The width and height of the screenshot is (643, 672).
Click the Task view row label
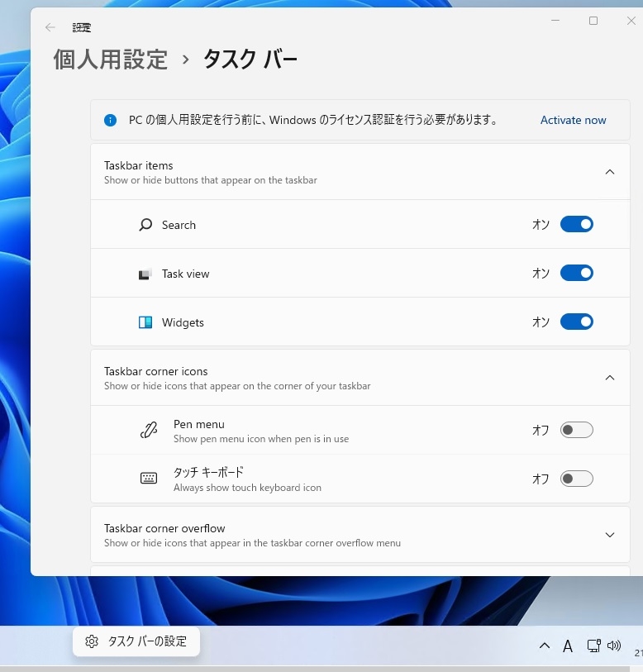coord(186,274)
